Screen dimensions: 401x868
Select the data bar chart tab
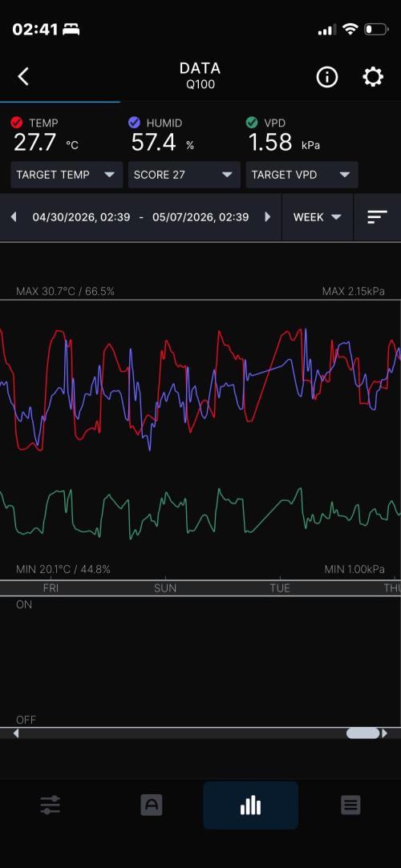250,805
